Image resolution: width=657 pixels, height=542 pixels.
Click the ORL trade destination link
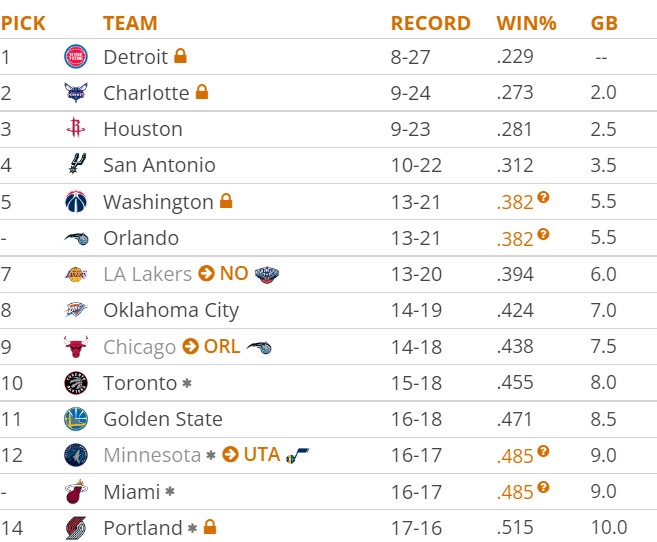pos(222,347)
